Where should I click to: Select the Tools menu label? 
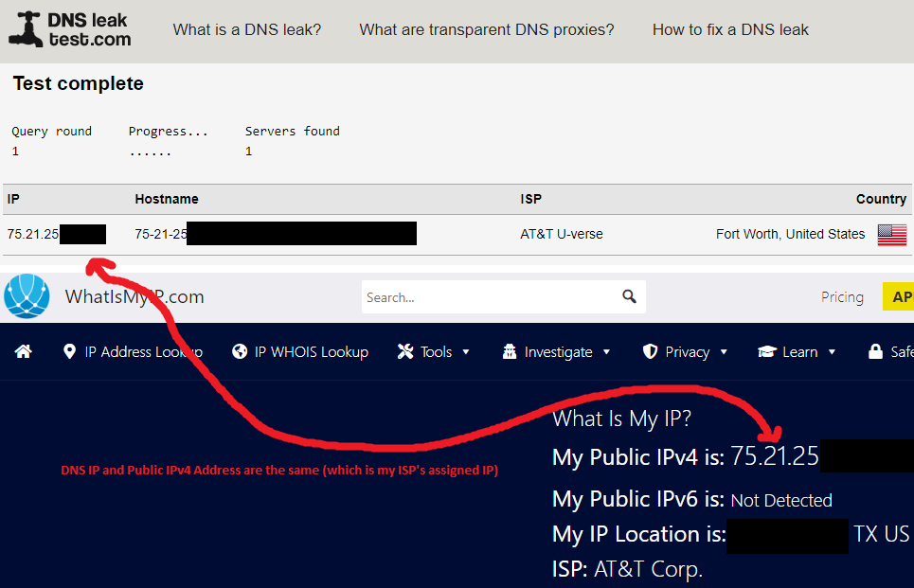(436, 352)
